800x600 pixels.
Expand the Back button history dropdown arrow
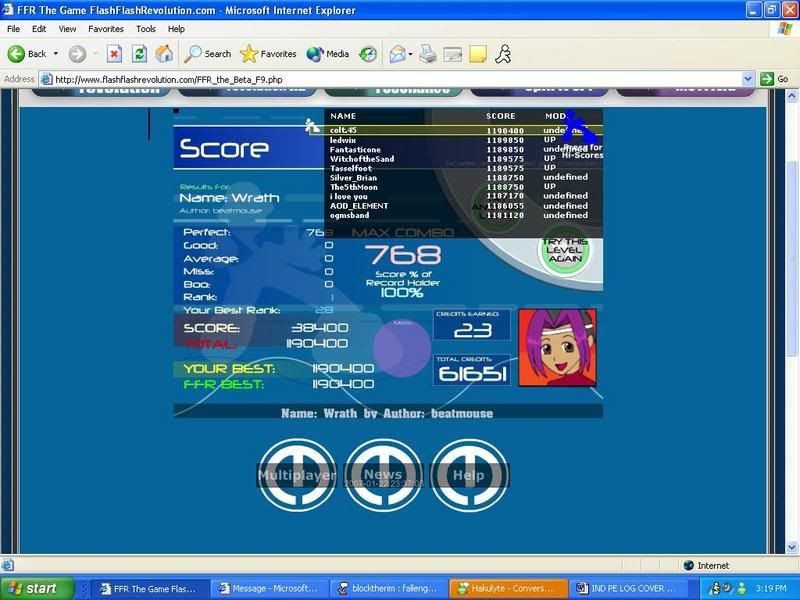coord(56,54)
